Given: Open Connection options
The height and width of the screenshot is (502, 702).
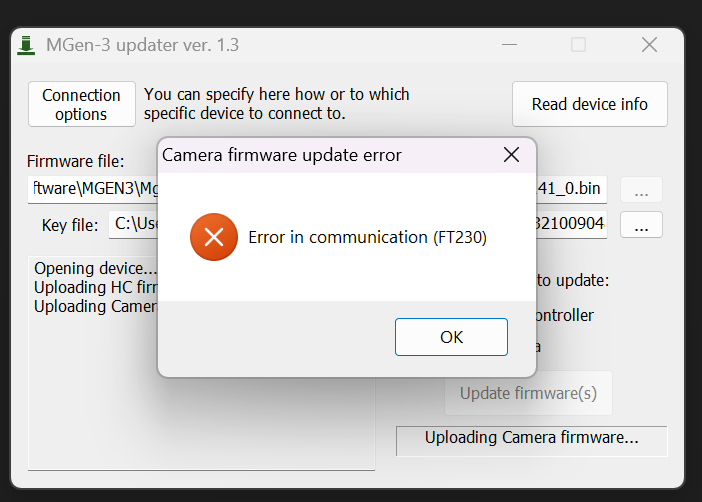Looking at the screenshot, I should coord(81,104).
